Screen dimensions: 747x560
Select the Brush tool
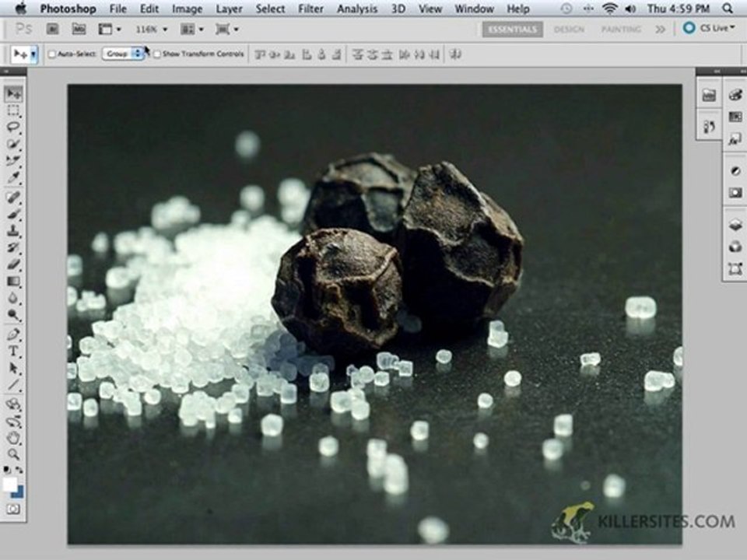click(13, 215)
